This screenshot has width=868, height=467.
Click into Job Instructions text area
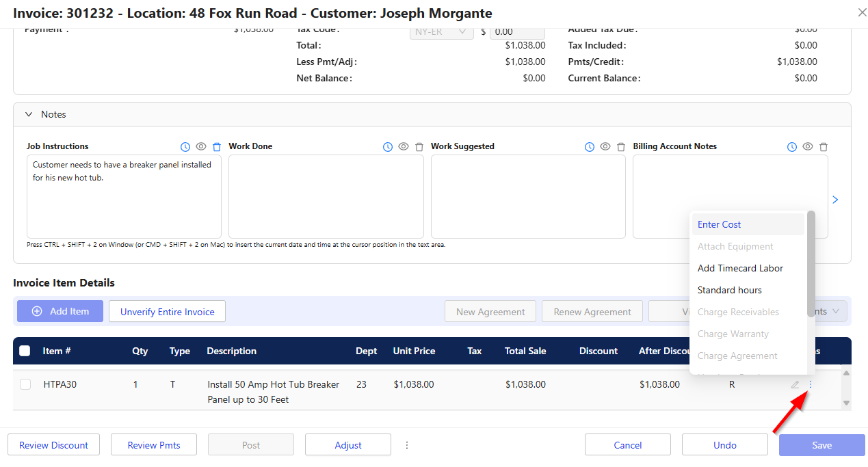click(x=124, y=196)
